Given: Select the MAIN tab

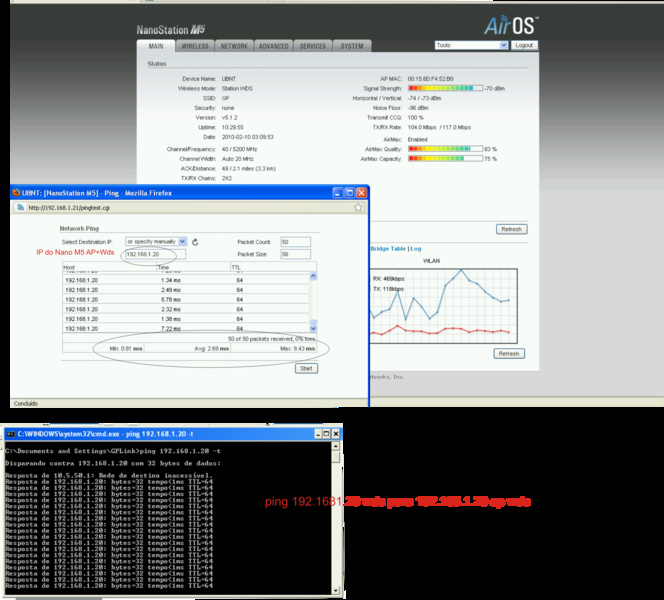Looking at the screenshot, I should (155, 46).
